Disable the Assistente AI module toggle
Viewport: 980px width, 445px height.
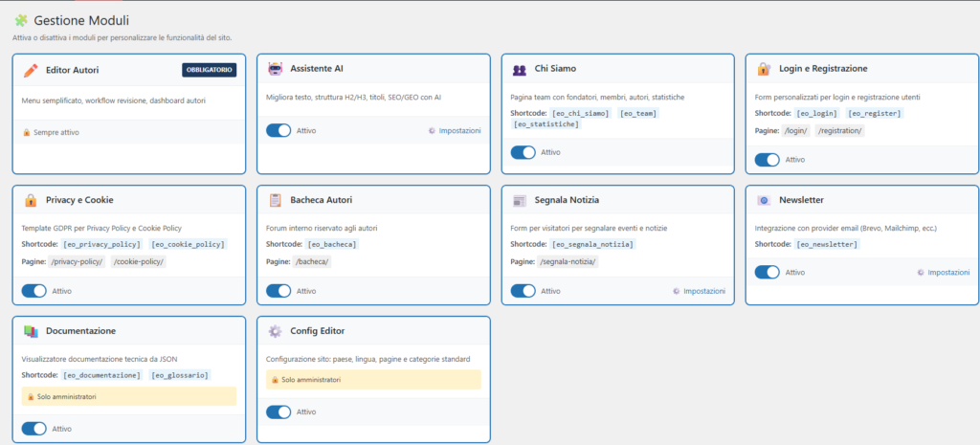pyautogui.click(x=278, y=130)
